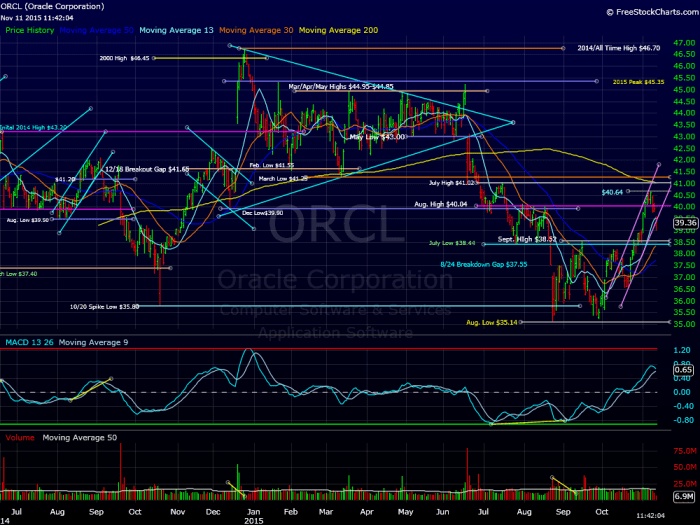Click the current price tag 39.36
This screenshot has width=700, height=525.
coord(685,222)
